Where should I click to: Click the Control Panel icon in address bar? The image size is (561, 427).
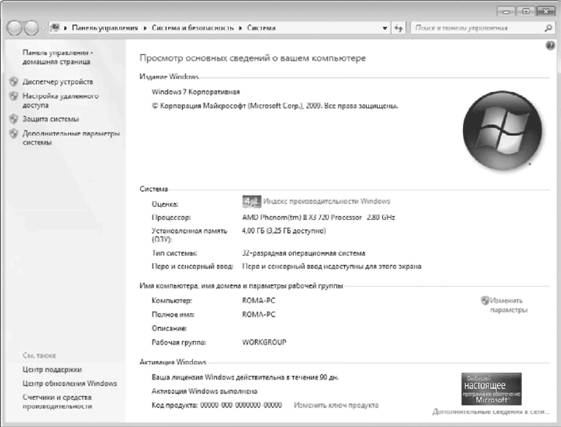[x=55, y=28]
